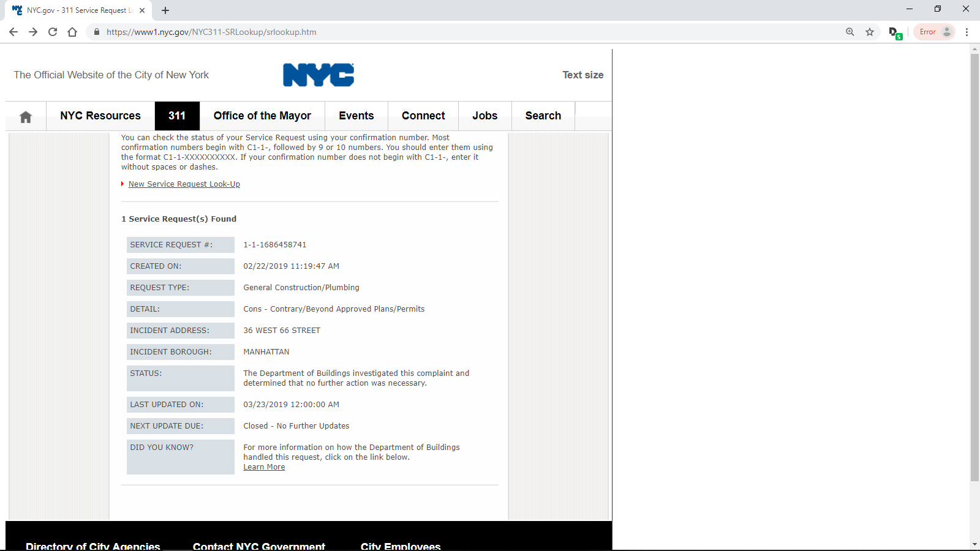Open City Employees footer link
This screenshot has height=551, width=980.
[x=401, y=546]
